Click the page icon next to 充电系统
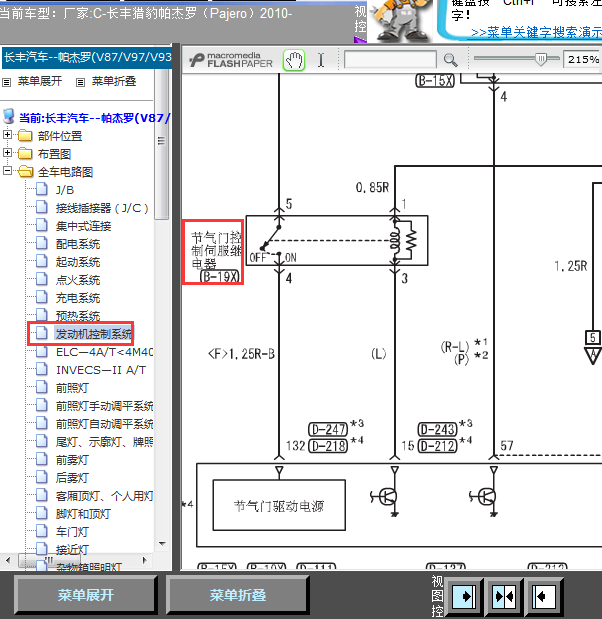 pos(41,297)
